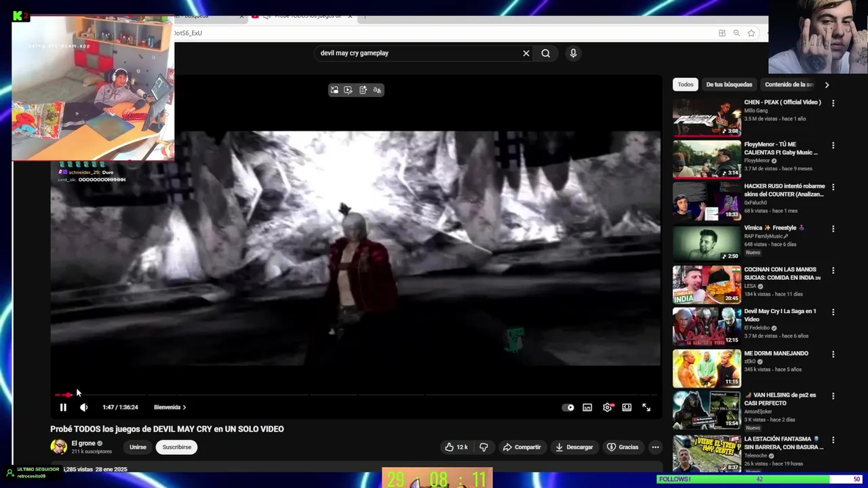Like the video with thumbs up 12 k
The image size is (868, 488).
[456, 447]
